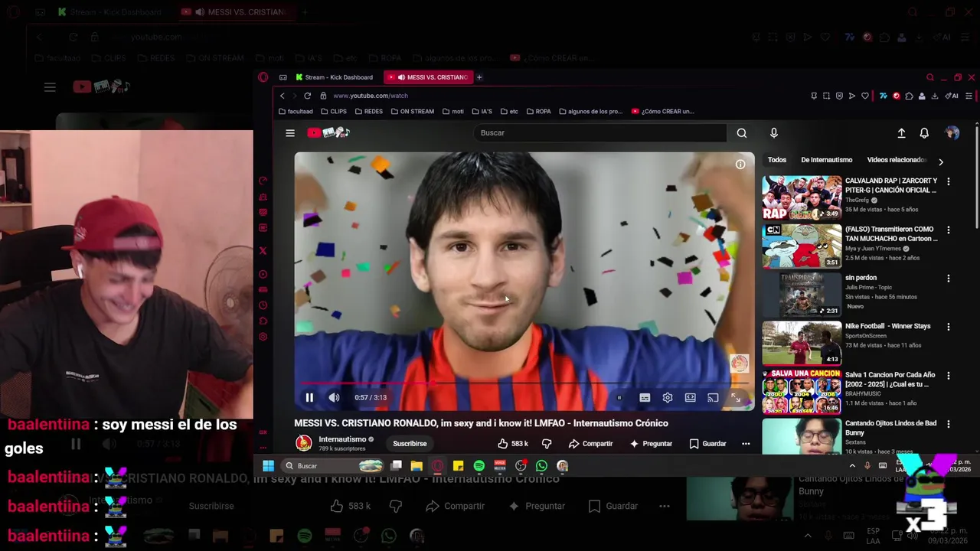Open CALVALAND RAP video thumbnail
Screen dimensions: 980x551
pyautogui.click(x=802, y=197)
